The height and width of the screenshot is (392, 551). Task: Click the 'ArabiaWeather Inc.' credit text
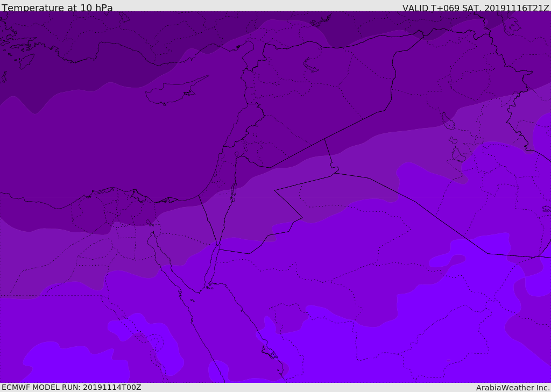click(513, 388)
